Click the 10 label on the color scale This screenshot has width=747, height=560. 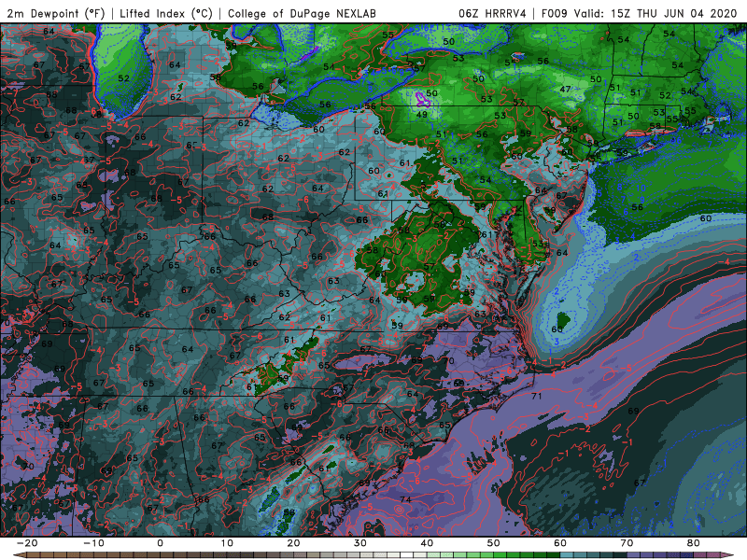[227, 543]
